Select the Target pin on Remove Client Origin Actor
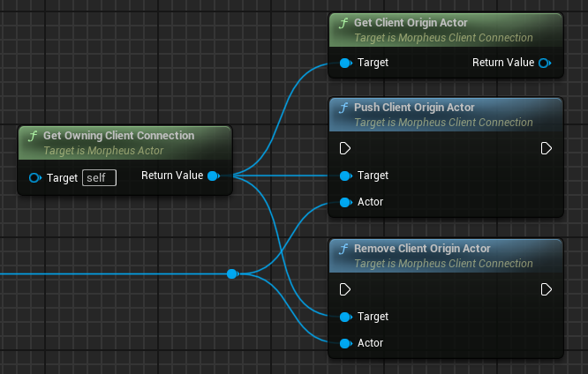The height and width of the screenshot is (374, 588). tap(345, 317)
